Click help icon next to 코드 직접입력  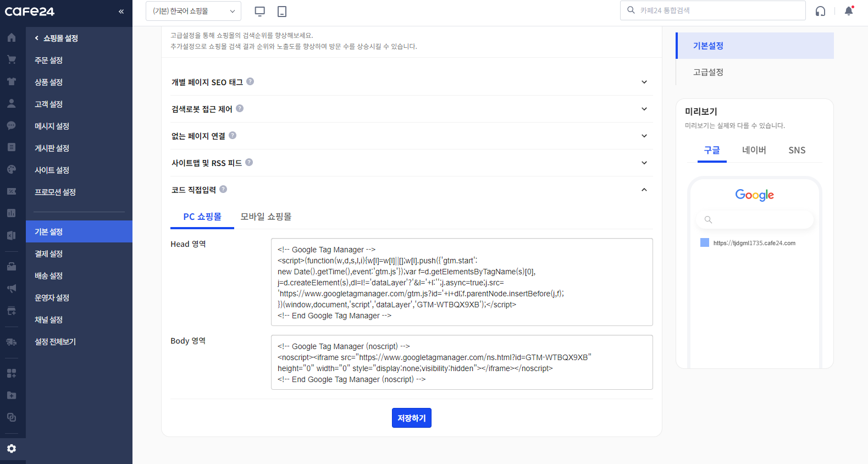223,189
